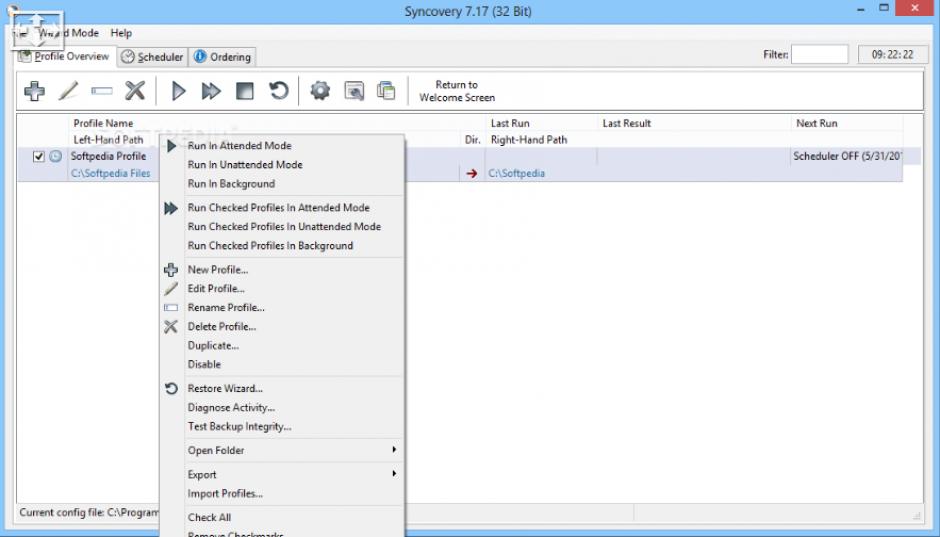Run checked profiles with the fast-forward icon

click(x=211, y=91)
